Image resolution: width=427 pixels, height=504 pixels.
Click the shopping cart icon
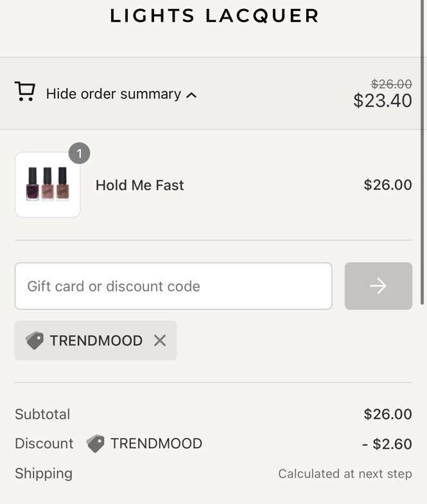pyautogui.click(x=25, y=92)
